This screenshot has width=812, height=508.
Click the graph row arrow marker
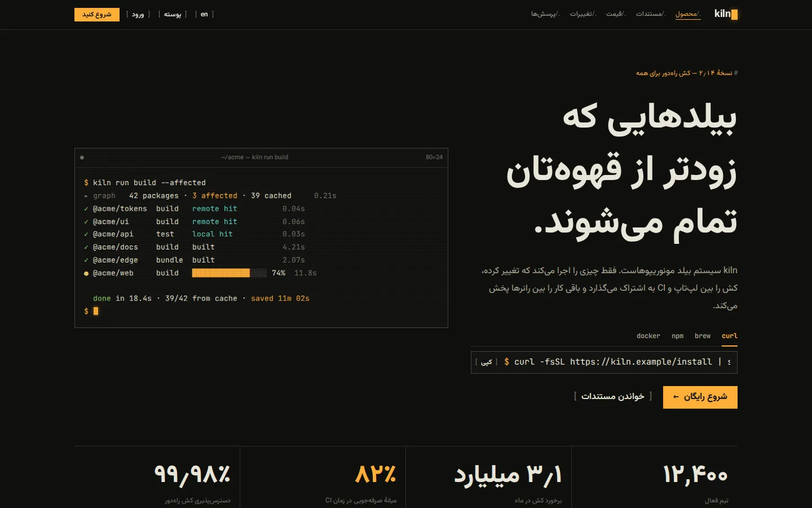pos(86,196)
